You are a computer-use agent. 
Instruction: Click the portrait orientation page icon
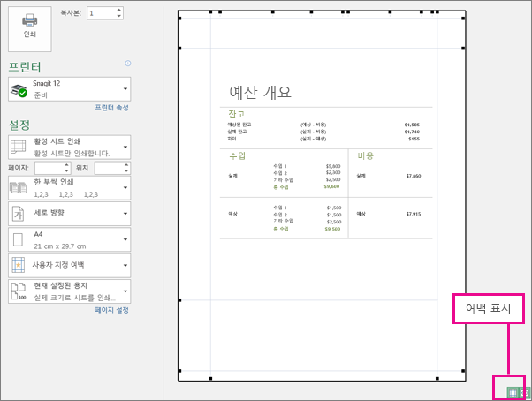coord(18,214)
